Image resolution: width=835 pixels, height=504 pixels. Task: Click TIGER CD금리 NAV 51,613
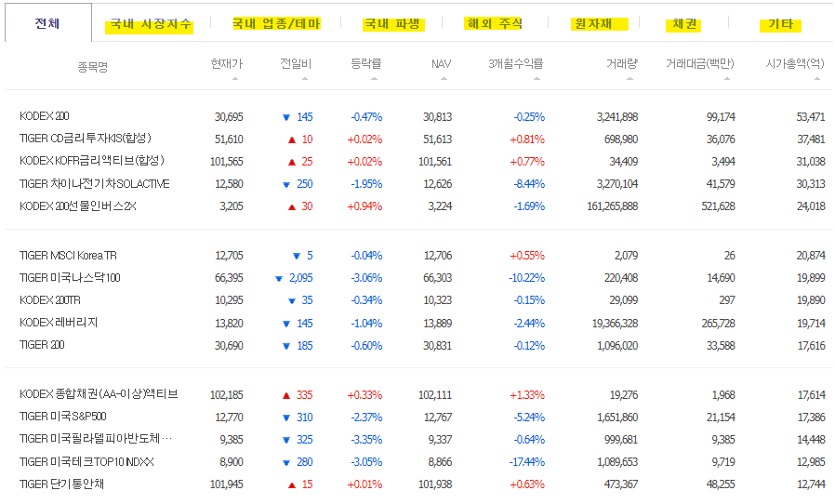(438, 139)
